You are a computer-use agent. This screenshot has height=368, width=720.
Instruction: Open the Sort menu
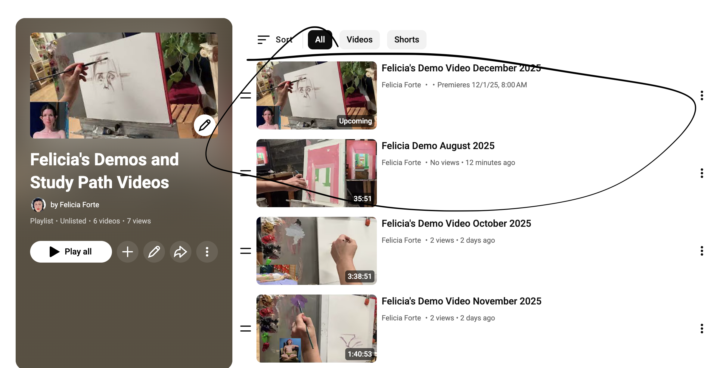pos(275,40)
